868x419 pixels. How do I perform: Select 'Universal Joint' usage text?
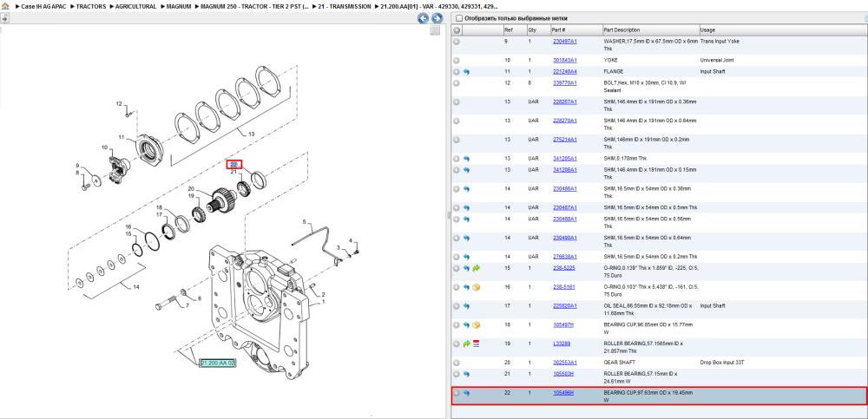click(x=716, y=61)
